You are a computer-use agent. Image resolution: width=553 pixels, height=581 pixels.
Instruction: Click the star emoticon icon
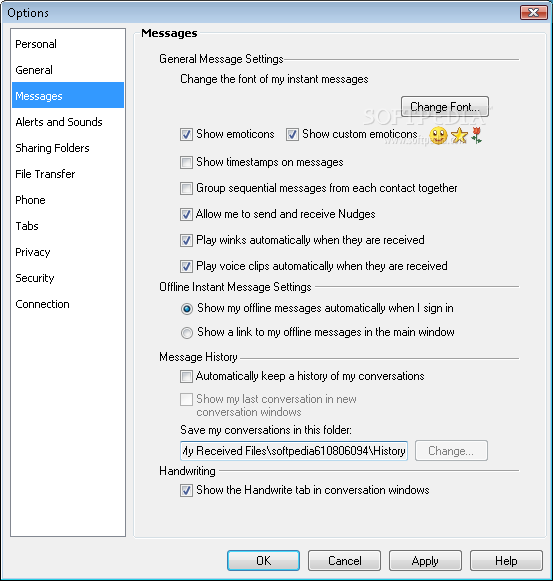point(460,135)
